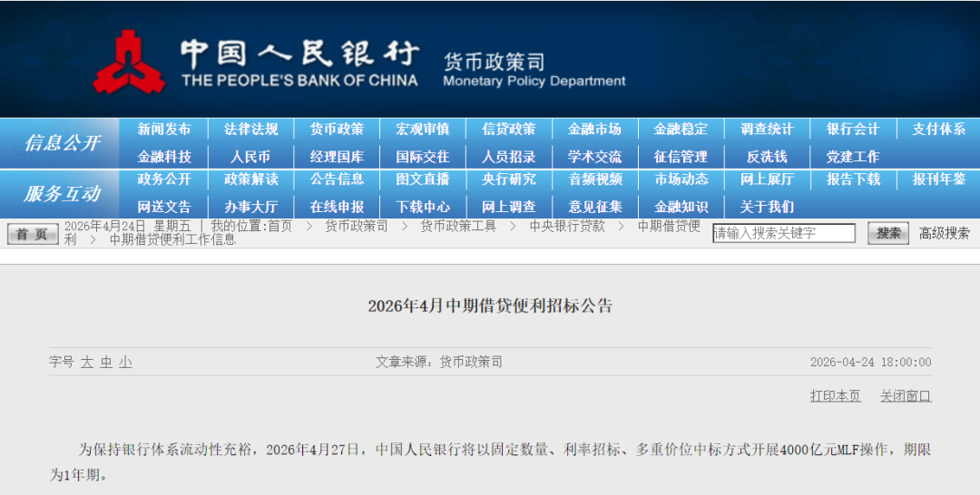
Task: Click the 关闭窗口 close window link
Action: 906,396
